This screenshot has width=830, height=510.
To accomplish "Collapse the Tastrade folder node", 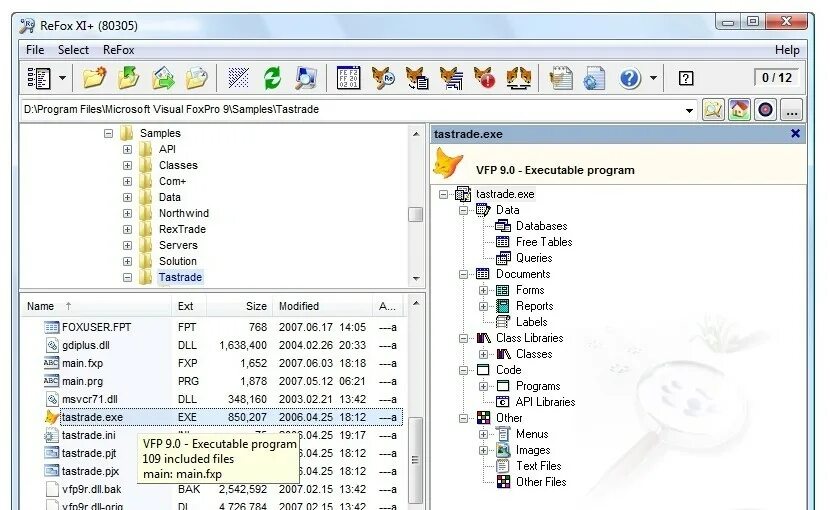I will 128,277.
